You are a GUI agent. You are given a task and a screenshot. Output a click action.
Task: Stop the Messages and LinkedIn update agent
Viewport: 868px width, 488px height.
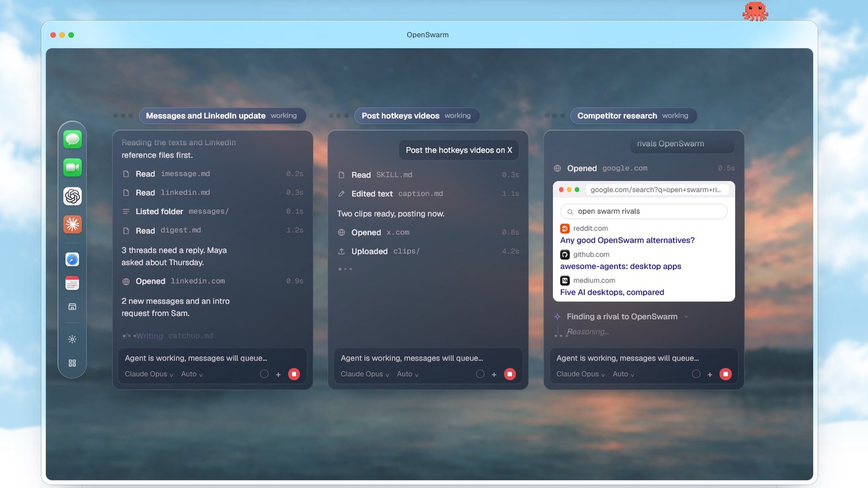click(294, 374)
